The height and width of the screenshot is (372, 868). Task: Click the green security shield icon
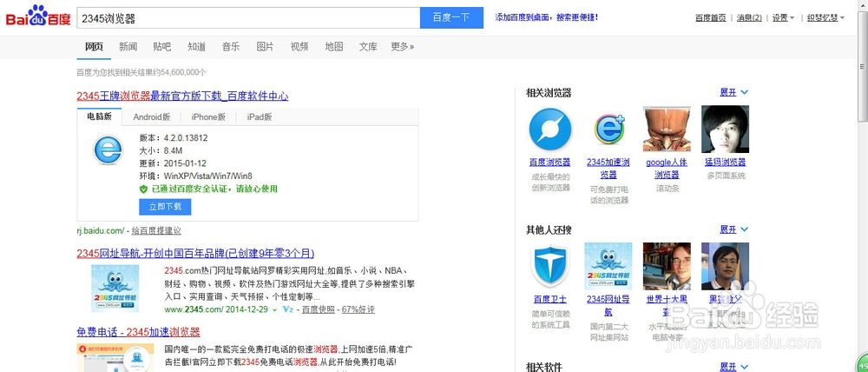click(x=143, y=189)
